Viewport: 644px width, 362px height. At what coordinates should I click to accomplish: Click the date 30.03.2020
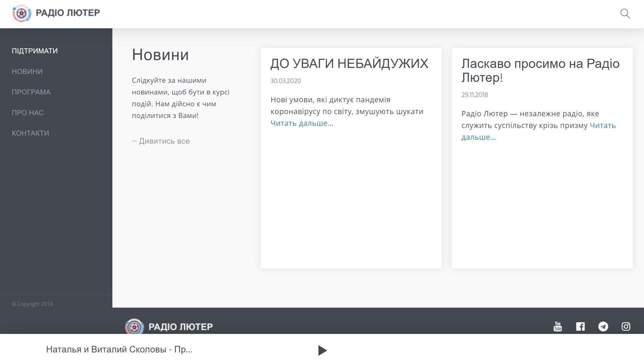pos(285,81)
